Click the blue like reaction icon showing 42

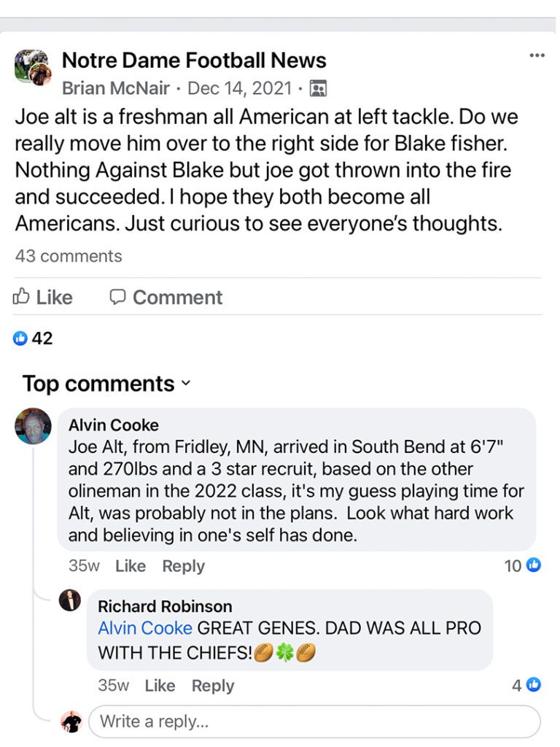20,338
